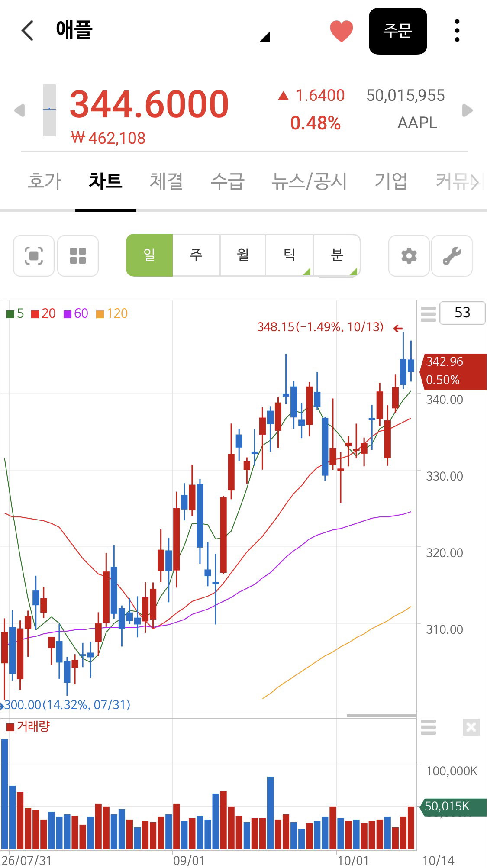Click the chart horizontal scrollbar

[x=381, y=715]
